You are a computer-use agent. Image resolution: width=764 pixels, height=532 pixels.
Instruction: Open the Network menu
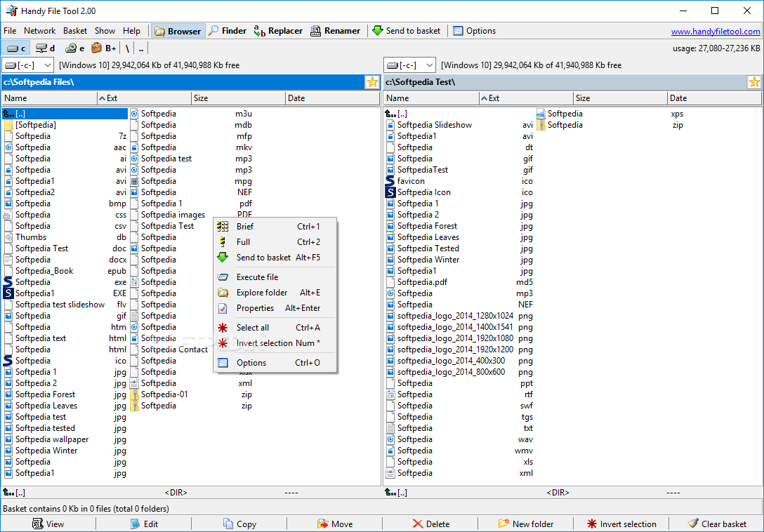click(x=40, y=31)
